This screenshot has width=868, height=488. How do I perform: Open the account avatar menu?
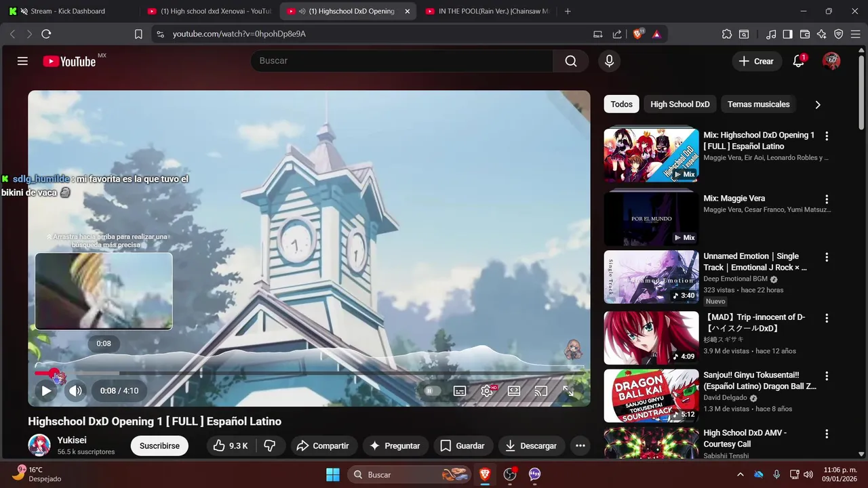click(x=831, y=61)
